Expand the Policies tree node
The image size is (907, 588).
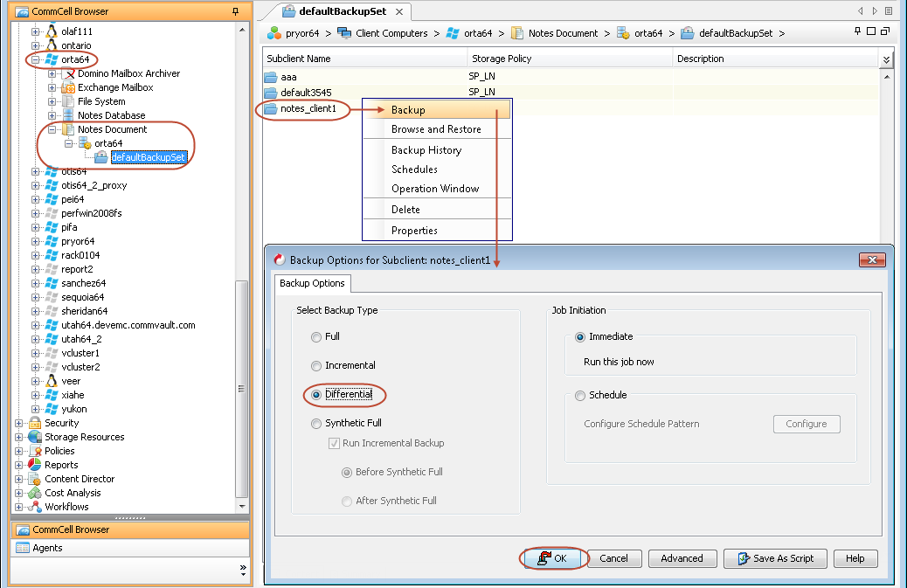(20, 451)
